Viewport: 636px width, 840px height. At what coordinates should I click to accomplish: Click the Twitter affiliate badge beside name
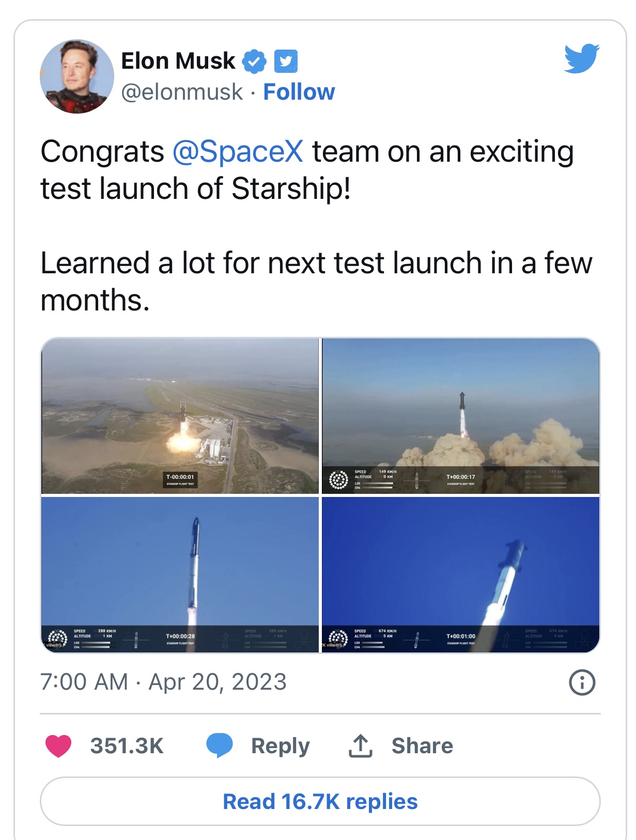pyautogui.click(x=286, y=61)
